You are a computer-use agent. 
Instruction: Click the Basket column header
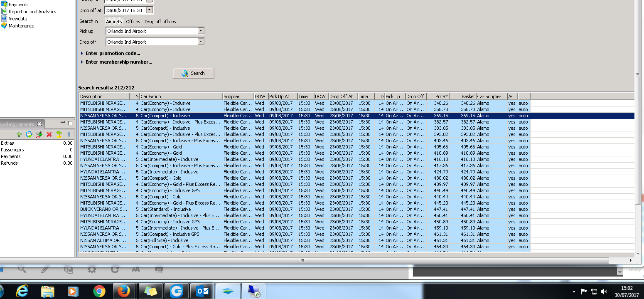(463, 96)
